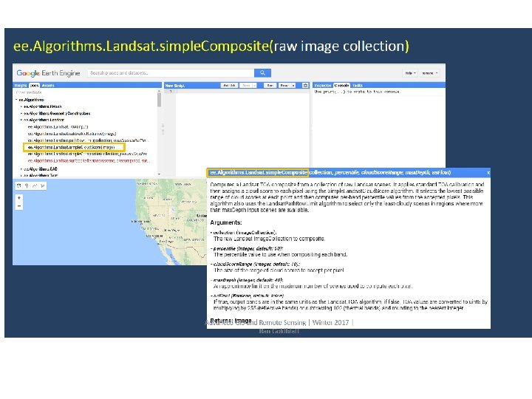Open the Tasks tab
532x399 pixels.
coord(358,86)
